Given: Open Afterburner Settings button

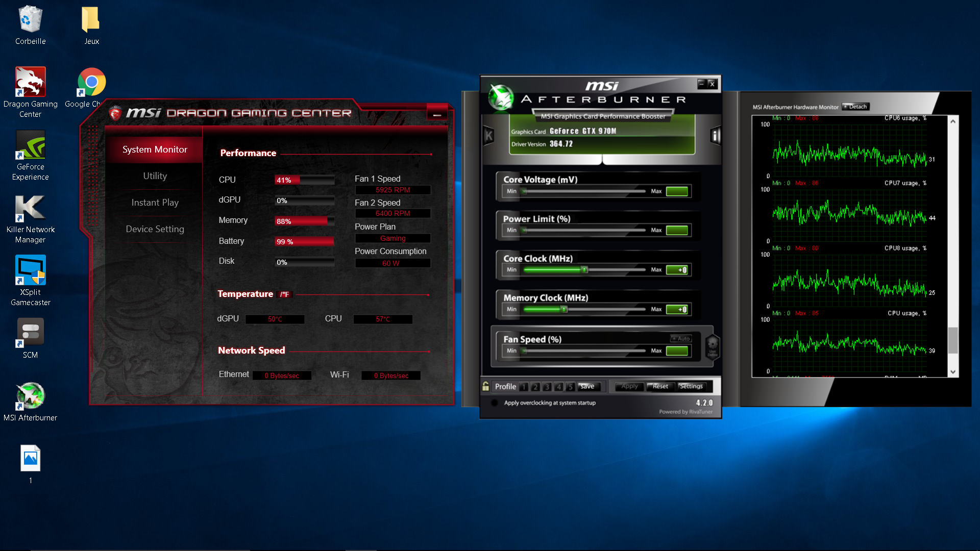Looking at the screenshot, I should tap(691, 386).
